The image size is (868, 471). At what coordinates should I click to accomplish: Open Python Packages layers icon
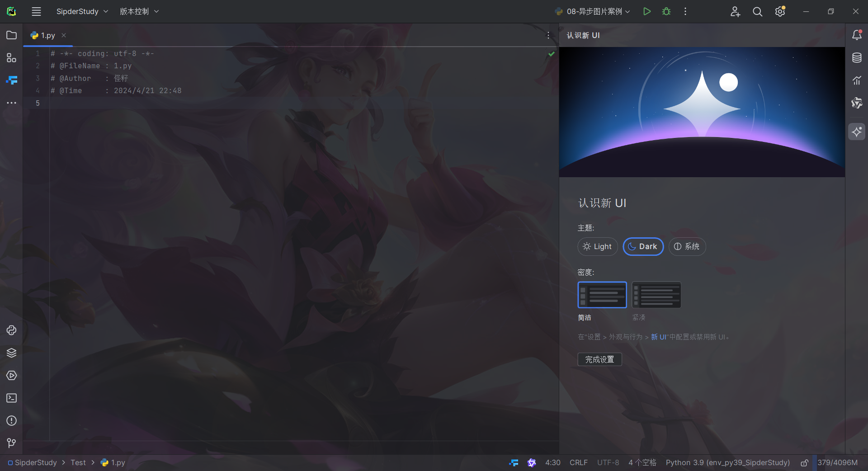[x=11, y=353]
